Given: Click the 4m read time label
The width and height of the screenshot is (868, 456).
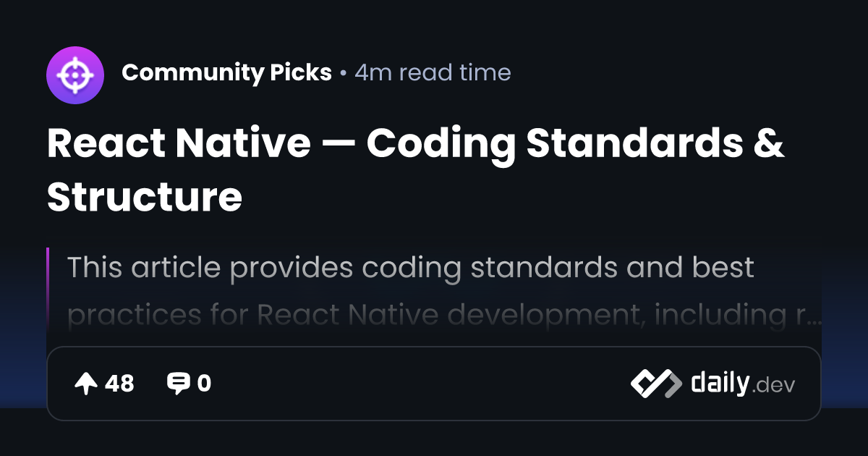Looking at the screenshot, I should point(433,73).
